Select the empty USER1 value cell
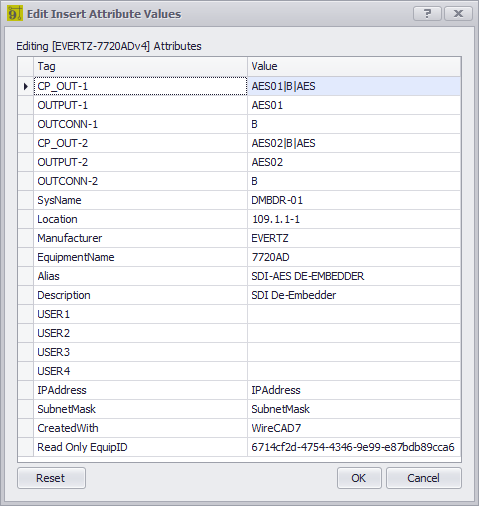The image size is (479, 506). pos(354,314)
